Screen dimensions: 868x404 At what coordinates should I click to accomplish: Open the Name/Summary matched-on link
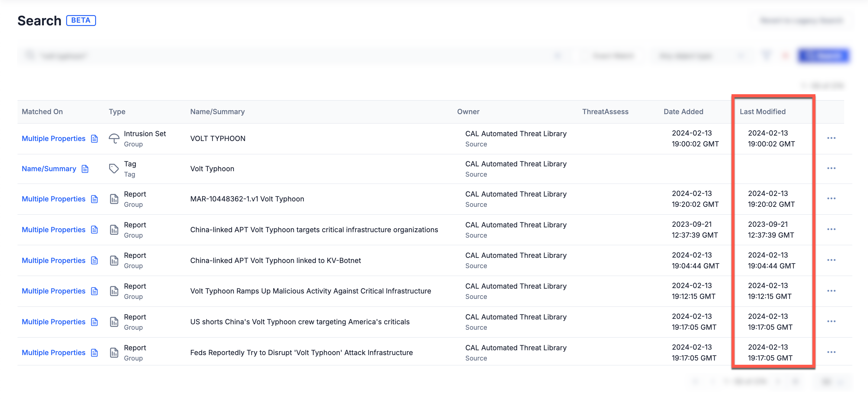pyautogui.click(x=49, y=169)
